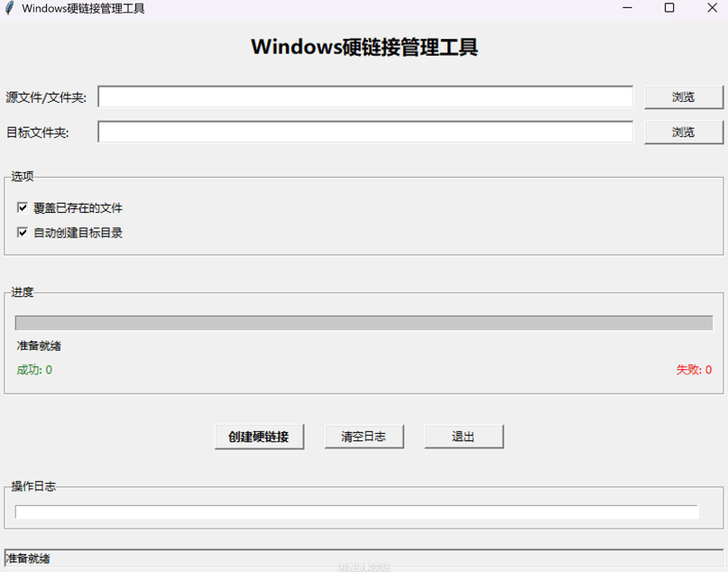Close the Windows硬链接管理工具 window
Viewport: 728px width, 572px height.
713,8
